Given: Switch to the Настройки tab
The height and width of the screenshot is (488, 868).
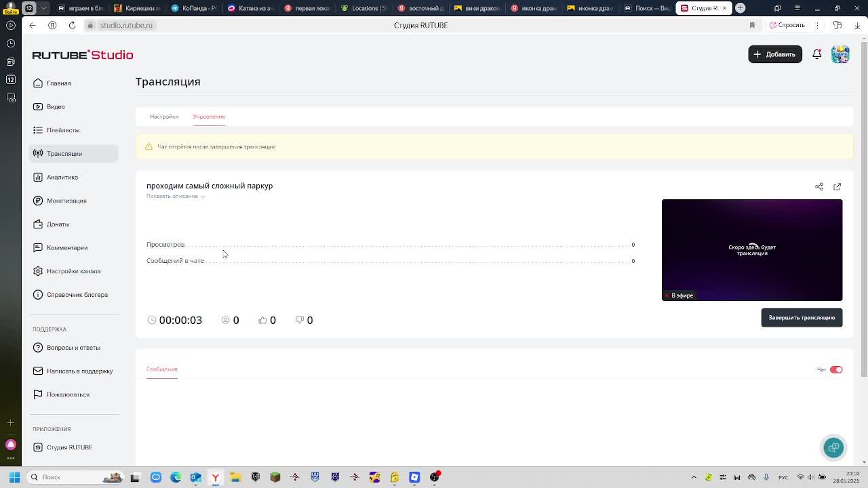Looking at the screenshot, I should pyautogui.click(x=164, y=117).
